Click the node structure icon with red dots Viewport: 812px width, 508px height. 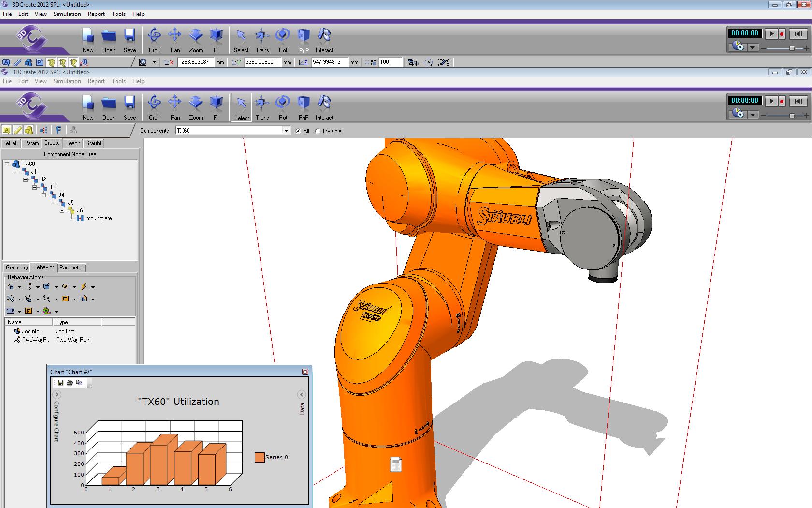tap(43, 130)
